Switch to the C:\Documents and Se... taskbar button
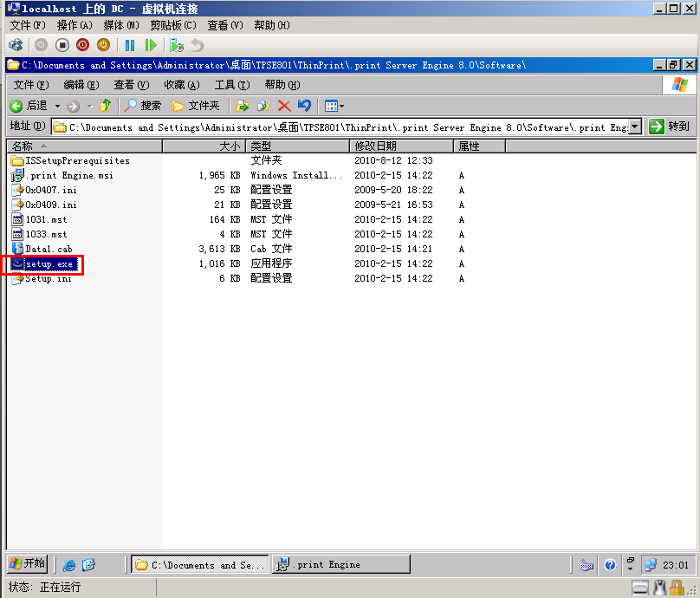The image size is (700, 598). tap(200, 565)
